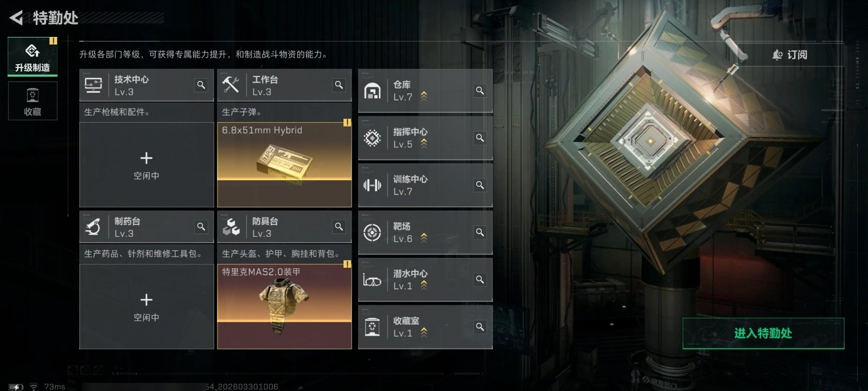The image size is (868, 391).
Task: Click the 仓库 warehouse icon
Action: pyautogui.click(x=372, y=91)
